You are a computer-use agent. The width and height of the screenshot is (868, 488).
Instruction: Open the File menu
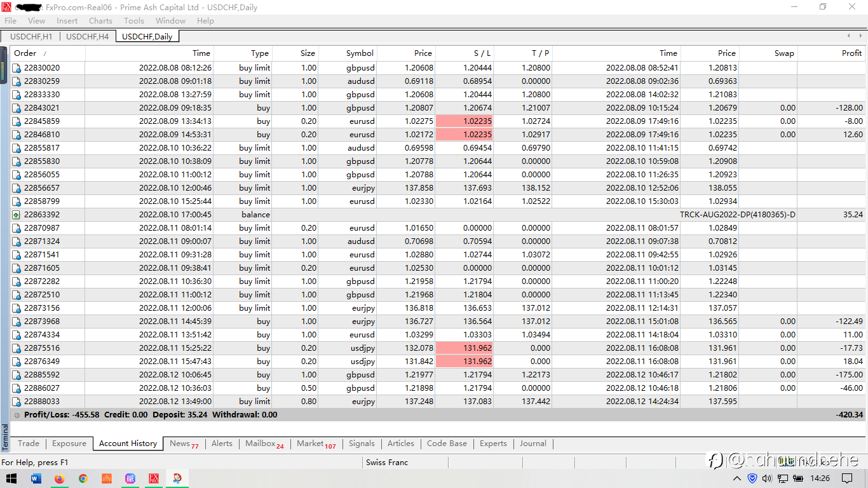10,20
